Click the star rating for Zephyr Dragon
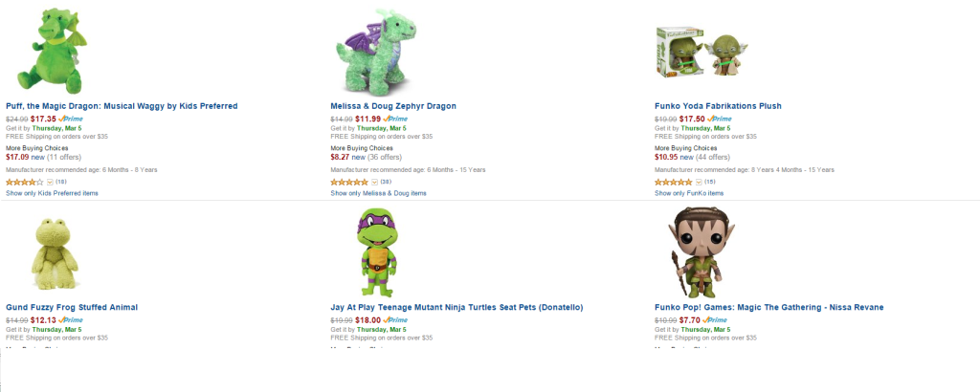Viewport: 980px width, 392px height. [348, 182]
